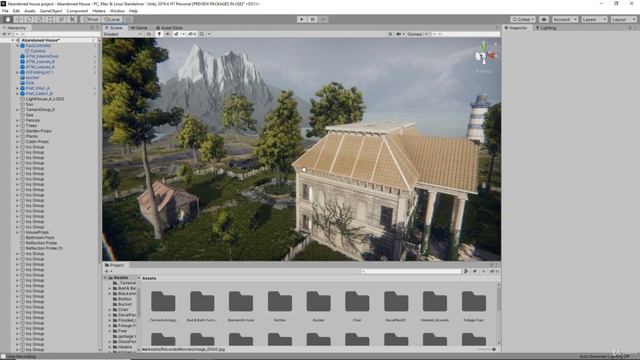
Task: Open the Shaded draw mode dropdown
Action: tap(122, 34)
